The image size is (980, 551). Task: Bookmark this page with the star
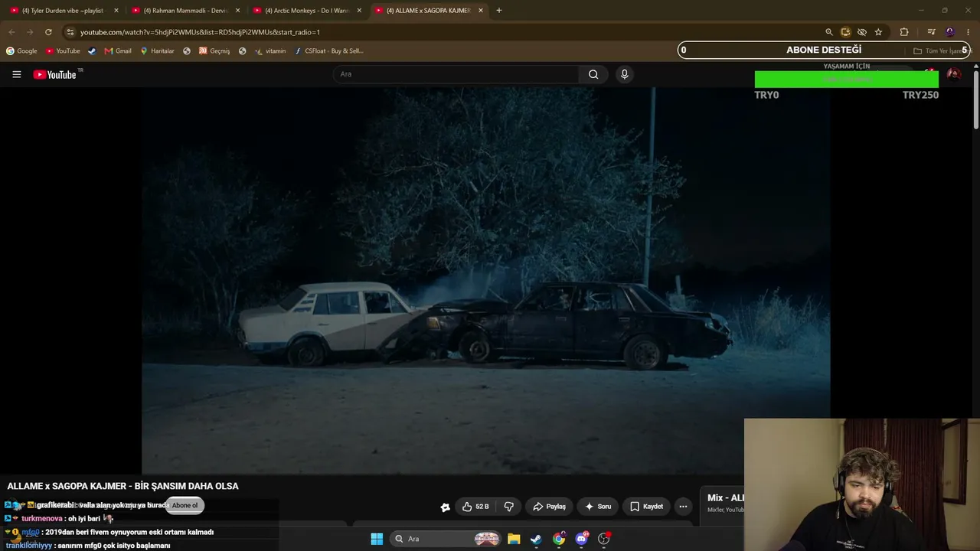click(878, 32)
